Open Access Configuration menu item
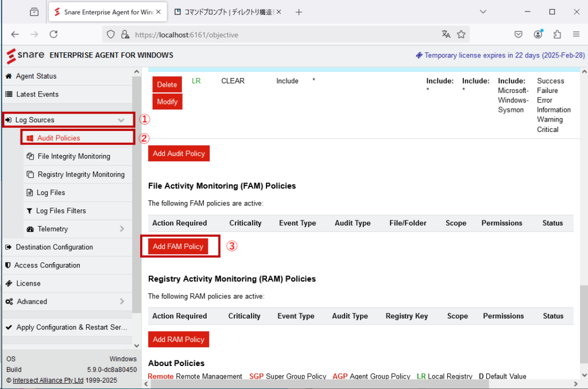Image resolution: width=588 pixels, height=389 pixels. coord(68,265)
